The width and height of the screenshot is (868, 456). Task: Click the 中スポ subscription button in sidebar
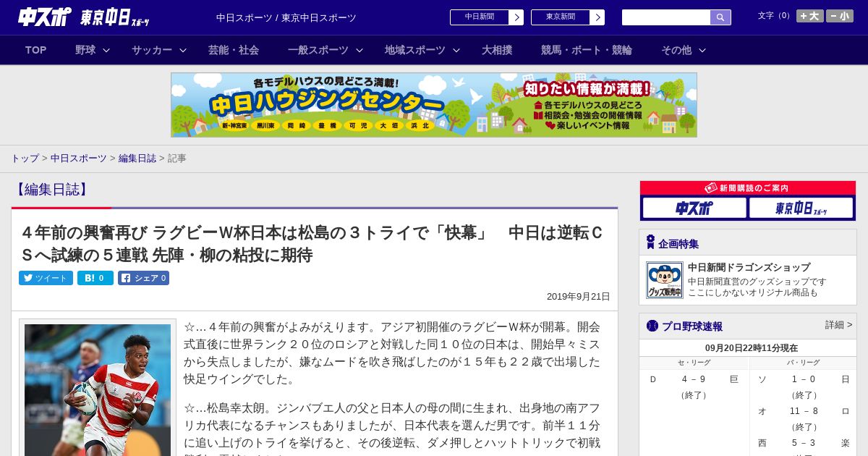point(694,208)
